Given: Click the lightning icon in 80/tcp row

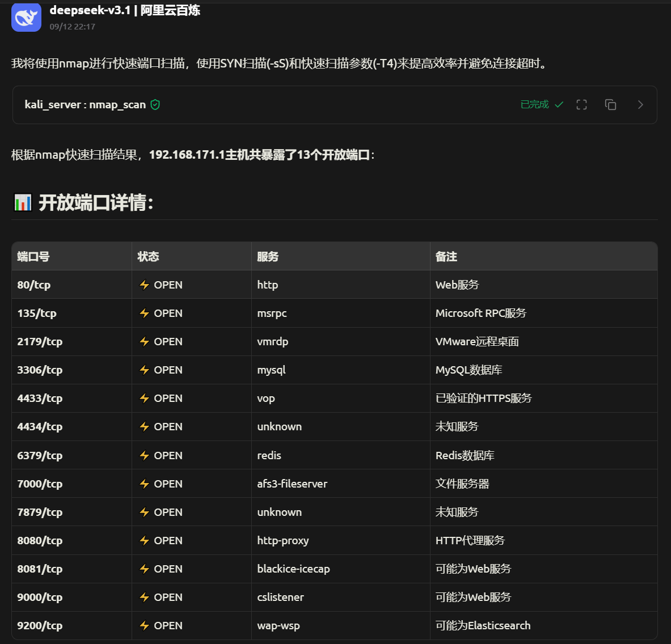Looking at the screenshot, I should pyautogui.click(x=144, y=285).
